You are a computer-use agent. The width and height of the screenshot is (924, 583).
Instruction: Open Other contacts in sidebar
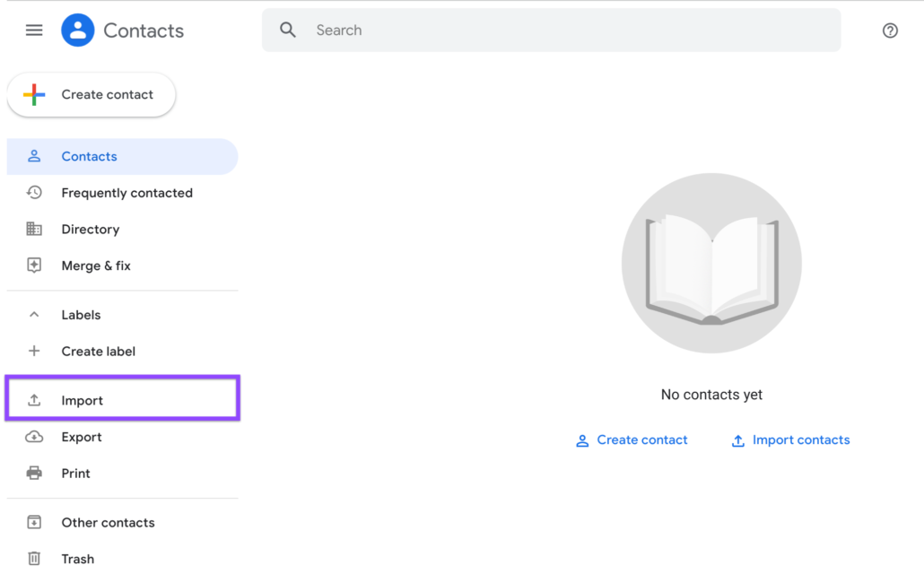point(108,523)
